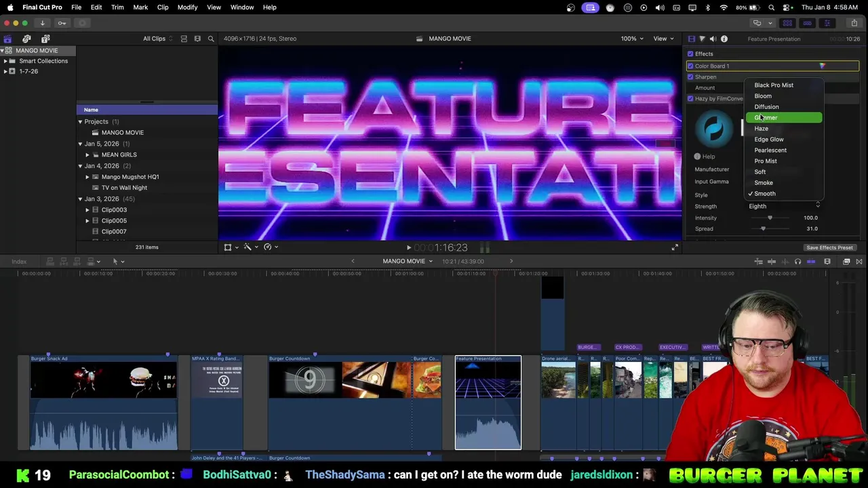Open the Window menu

click(x=241, y=7)
